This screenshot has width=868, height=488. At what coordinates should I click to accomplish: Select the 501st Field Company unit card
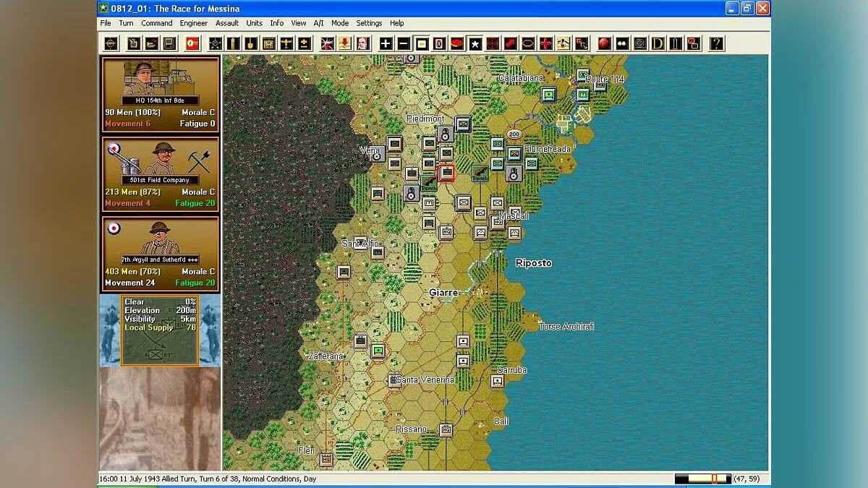tap(161, 174)
